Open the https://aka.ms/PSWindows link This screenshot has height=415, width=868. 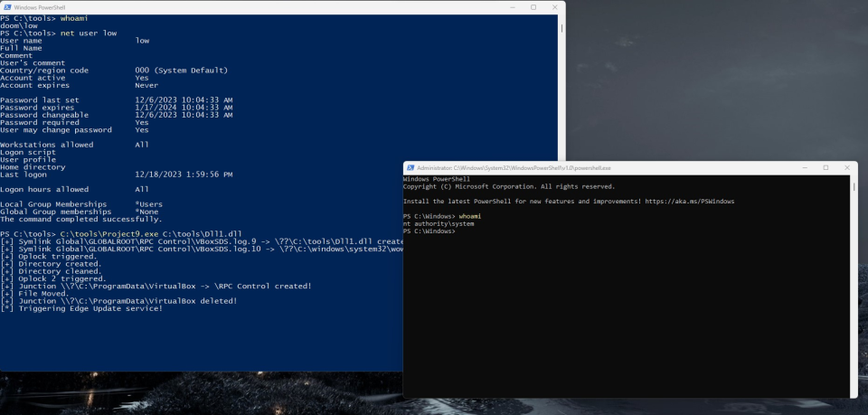point(690,202)
